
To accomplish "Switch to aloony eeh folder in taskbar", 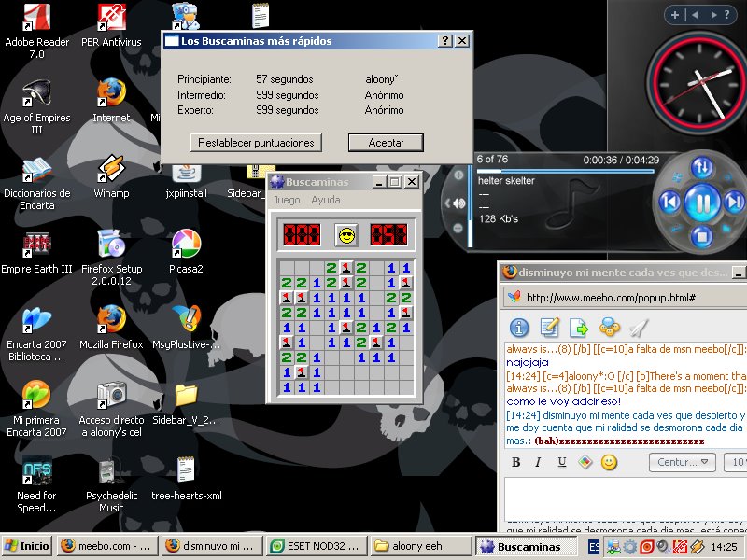I will tap(421, 546).
